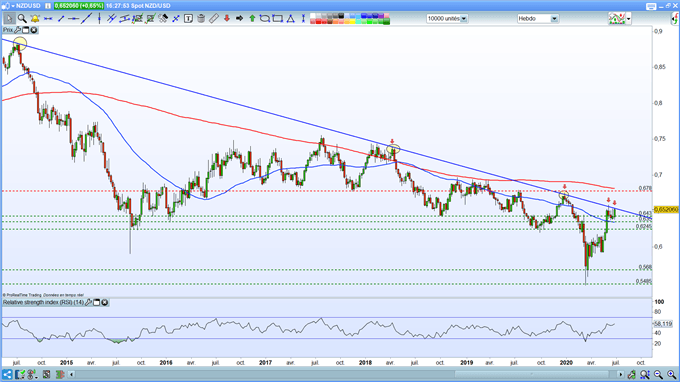Insert a green up arrow marker
680x382 pixels.
(252, 19)
